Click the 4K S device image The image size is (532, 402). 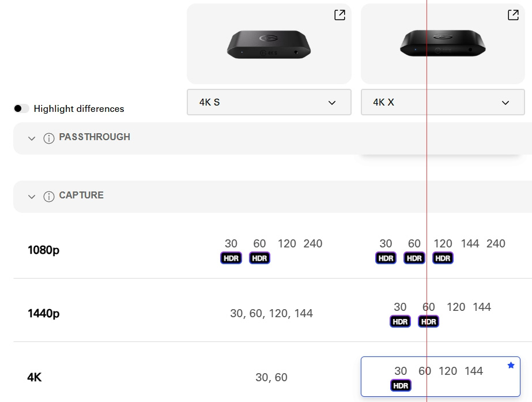(269, 44)
